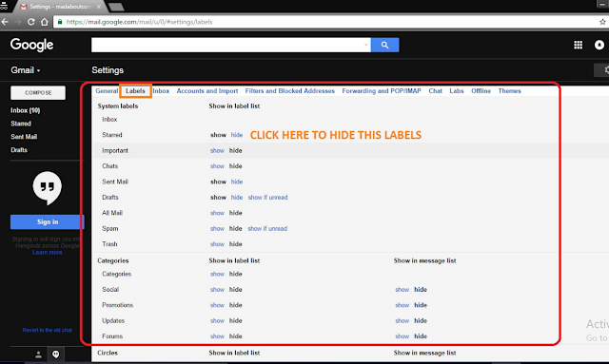
Task: Click the Hangouts quote bubble icon
Action: click(47, 188)
